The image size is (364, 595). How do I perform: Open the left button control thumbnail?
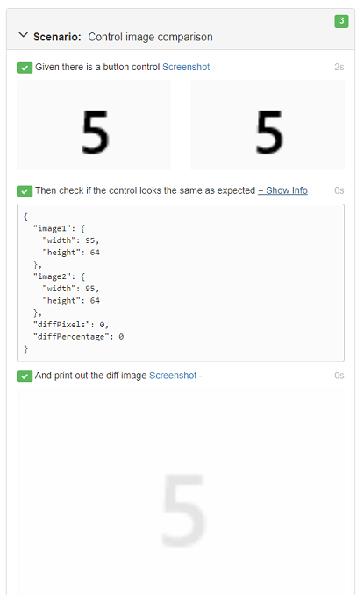click(x=94, y=125)
